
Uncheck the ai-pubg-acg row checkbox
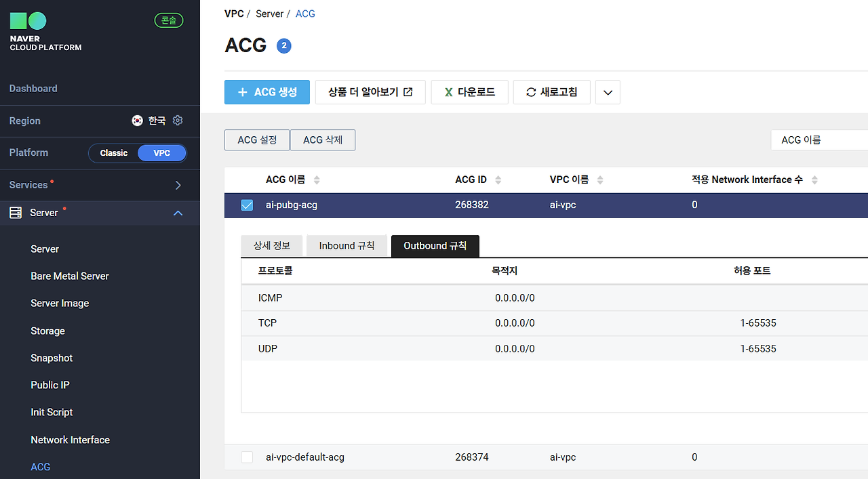(246, 204)
